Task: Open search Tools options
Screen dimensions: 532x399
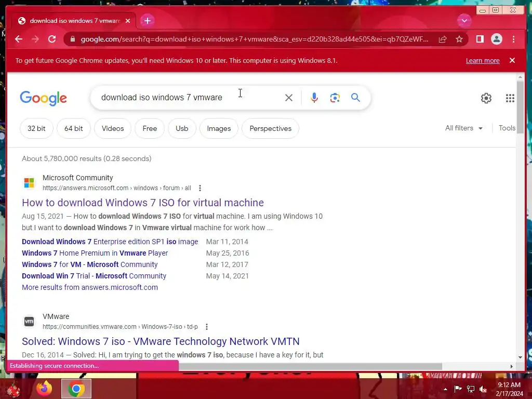Action: pos(507,128)
